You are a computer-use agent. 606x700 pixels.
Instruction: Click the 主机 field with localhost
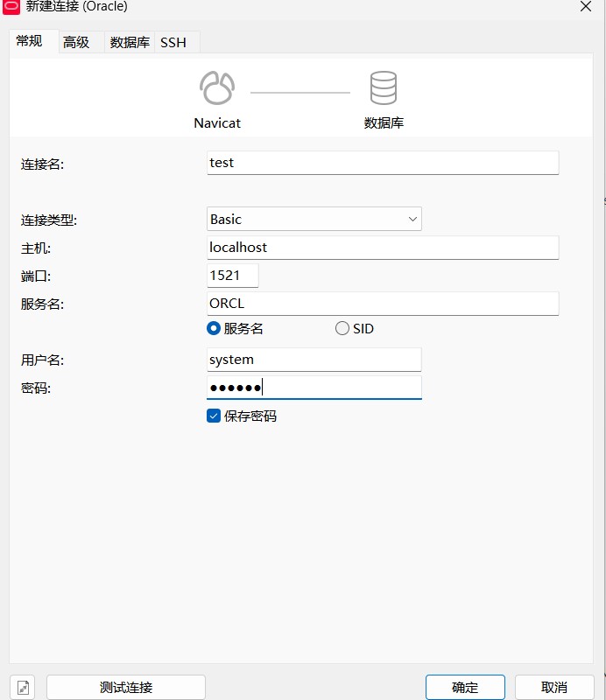pyautogui.click(x=383, y=248)
